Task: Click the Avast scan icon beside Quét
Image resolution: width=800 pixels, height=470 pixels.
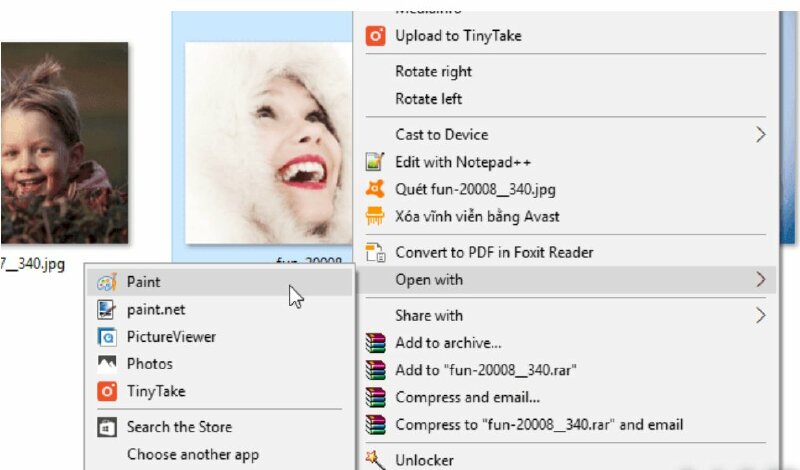Action: coord(375,189)
